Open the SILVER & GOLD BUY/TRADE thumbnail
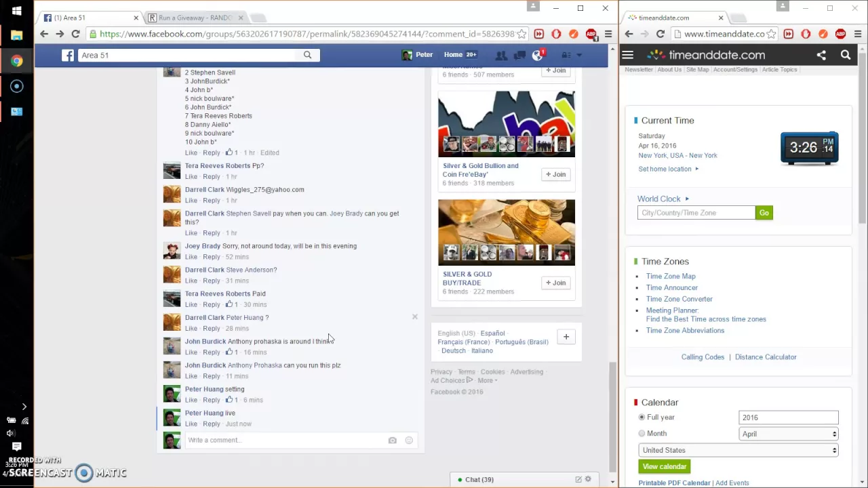Screen dimensions: 868x488 point(507,232)
